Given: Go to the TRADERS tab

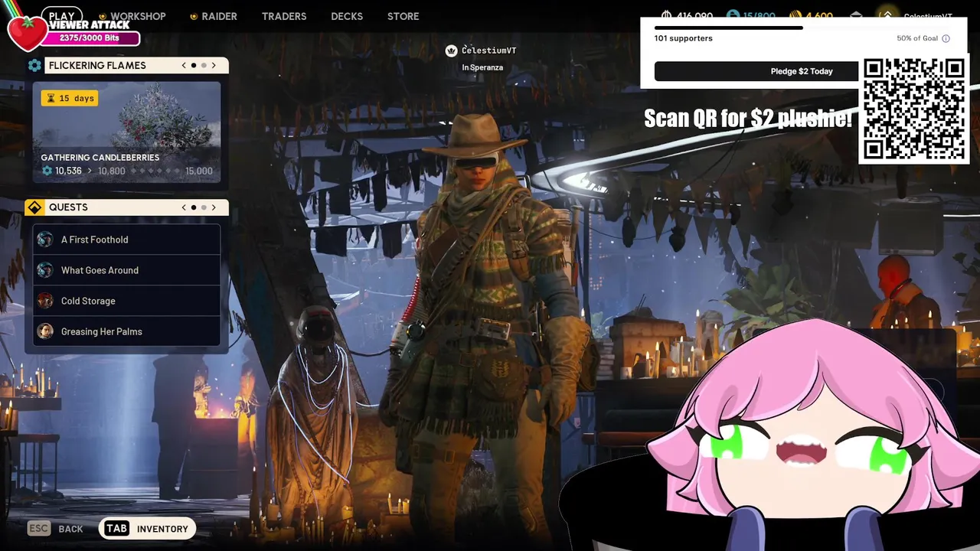Looking at the screenshot, I should (284, 16).
